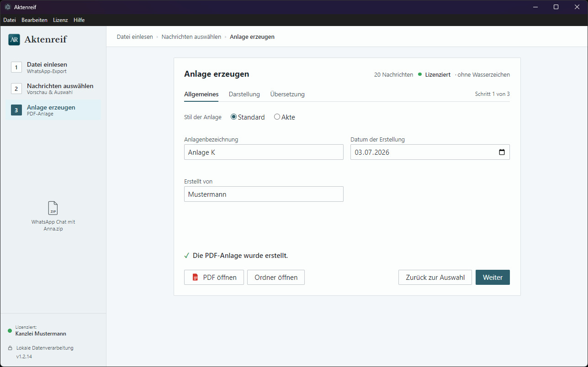Click the Ordner öffnen button
588x367 pixels.
pyautogui.click(x=276, y=277)
